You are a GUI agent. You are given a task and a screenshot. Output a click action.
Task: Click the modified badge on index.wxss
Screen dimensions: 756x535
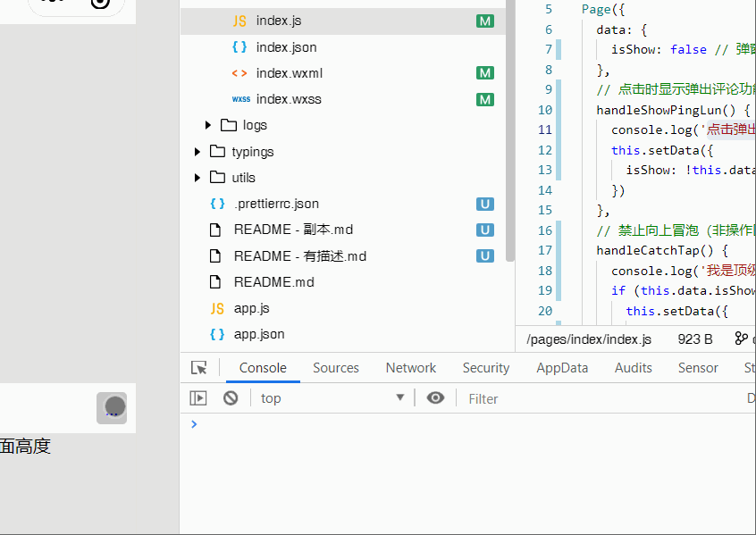pos(485,99)
